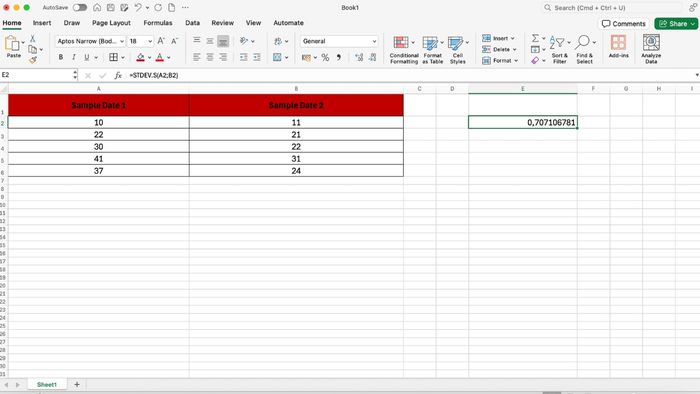Click Analyze Data
The height and width of the screenshot is (394, 700).
651,49
